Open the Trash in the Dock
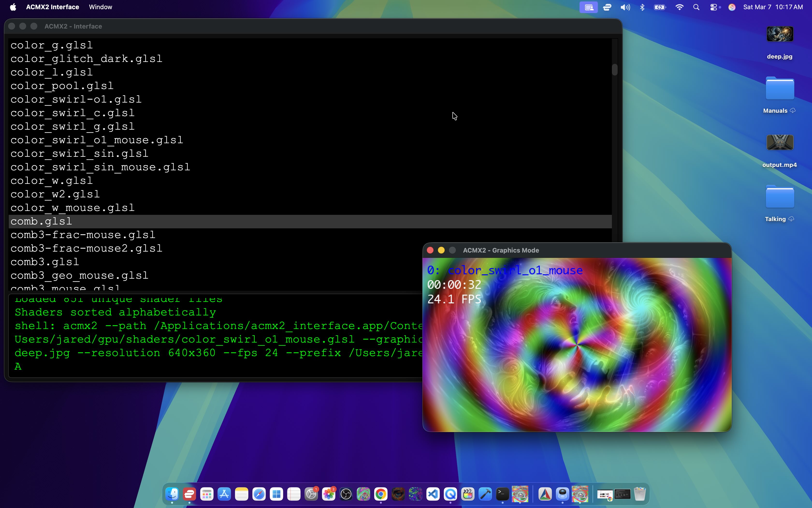812x508 pixels. tap(640, 494)
